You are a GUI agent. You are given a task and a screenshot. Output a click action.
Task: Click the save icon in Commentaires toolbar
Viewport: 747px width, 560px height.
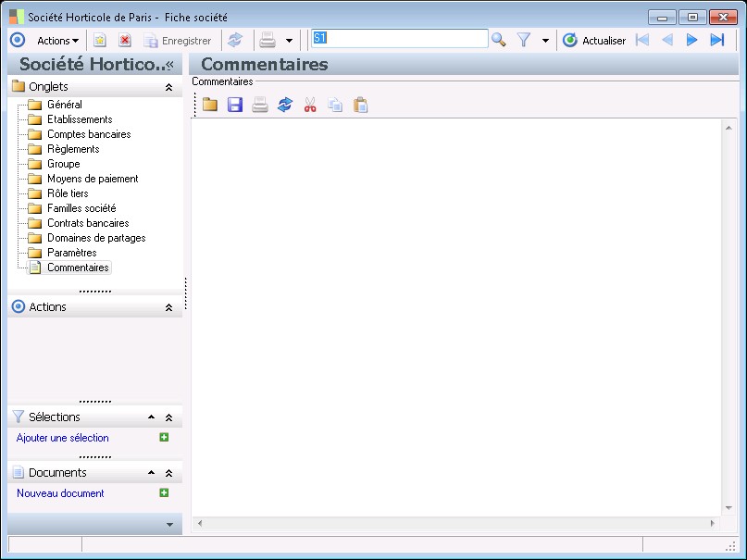[x=235, y=106]
